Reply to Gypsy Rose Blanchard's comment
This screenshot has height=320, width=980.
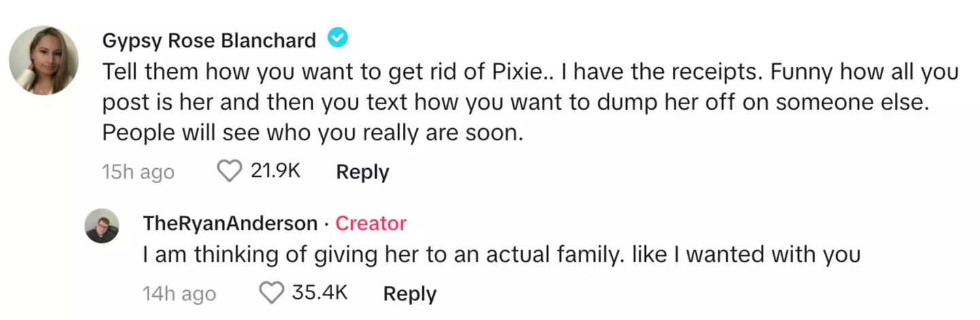362,172
